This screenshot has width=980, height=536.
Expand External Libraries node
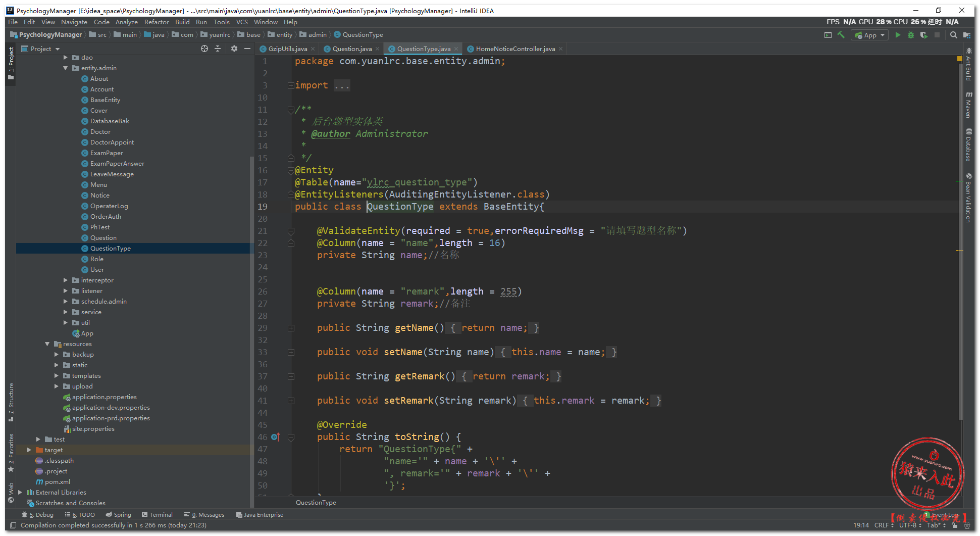tap(20, 493)
